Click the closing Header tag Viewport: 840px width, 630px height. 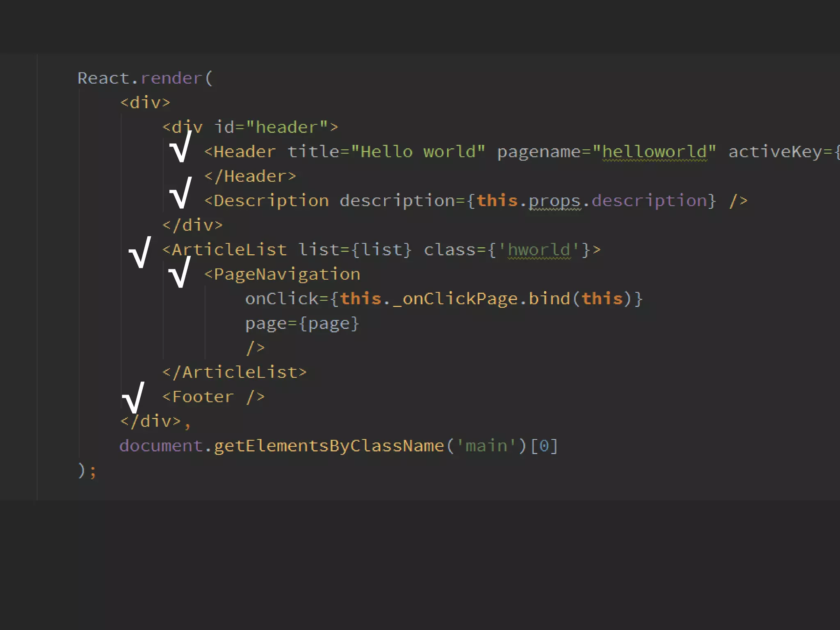(250, 176)
